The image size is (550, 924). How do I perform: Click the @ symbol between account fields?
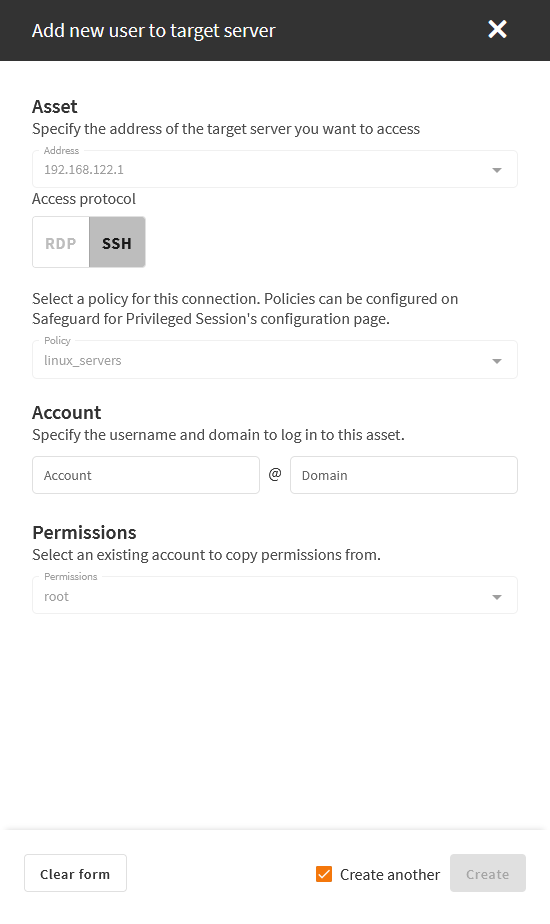pos(275,474)
